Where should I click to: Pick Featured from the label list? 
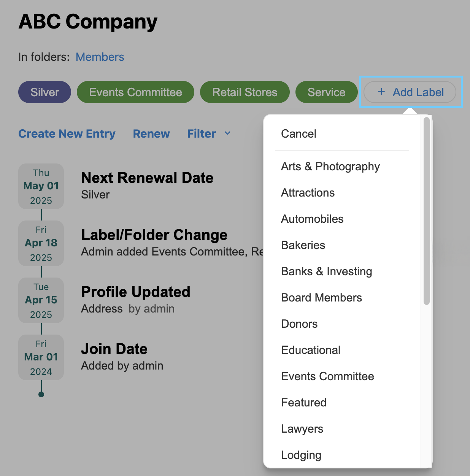point(303,403)
